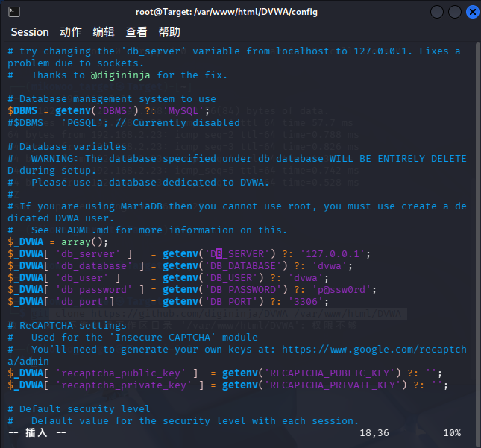This screenshot has width=481, height=448.
Task: Click the terminal icon in the title bar
Action: (14, 12)
